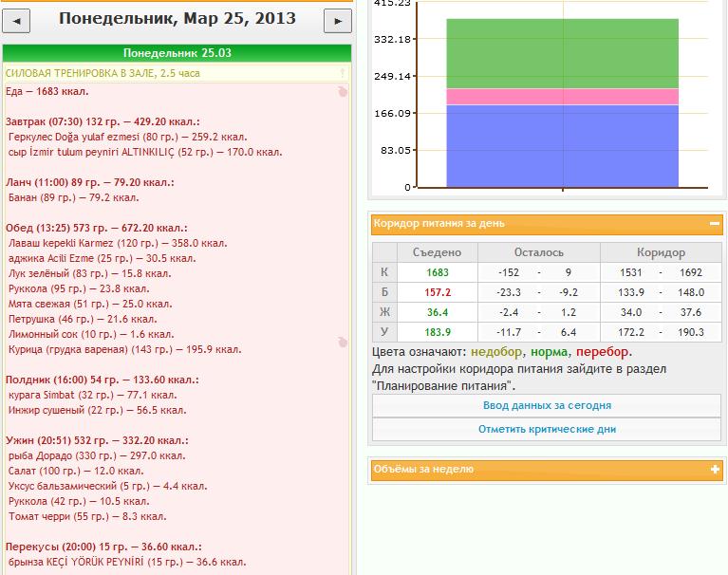Click the legend word 'норма'
Screen dimensions: 728x575
tap(550, 352)
